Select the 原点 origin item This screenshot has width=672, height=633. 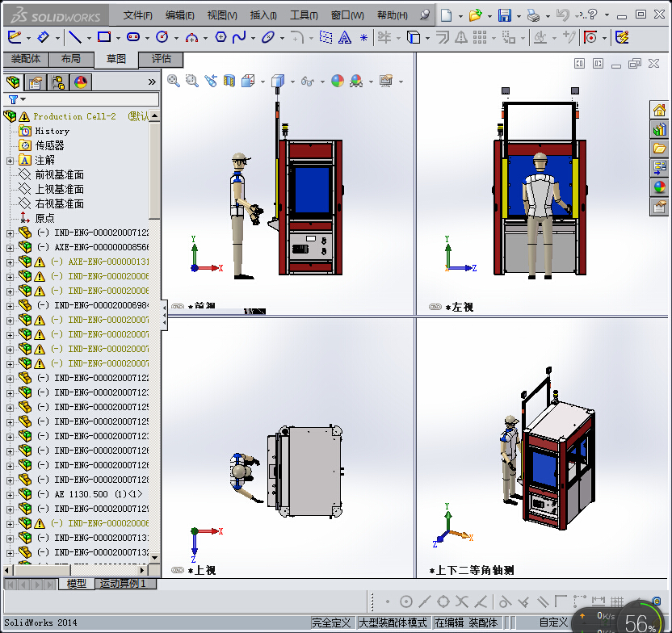44,219
